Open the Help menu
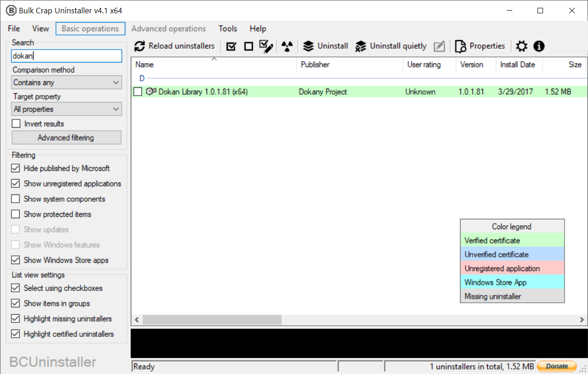This screenshot has height=374, width=588. [258, 28]
